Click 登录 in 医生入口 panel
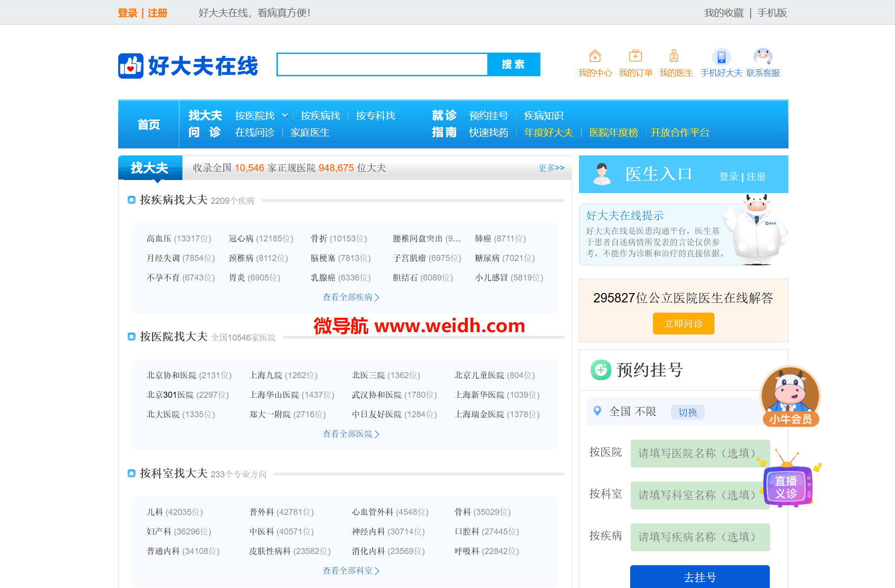Screen dimensions: 895x588 (x=728, y=176)
